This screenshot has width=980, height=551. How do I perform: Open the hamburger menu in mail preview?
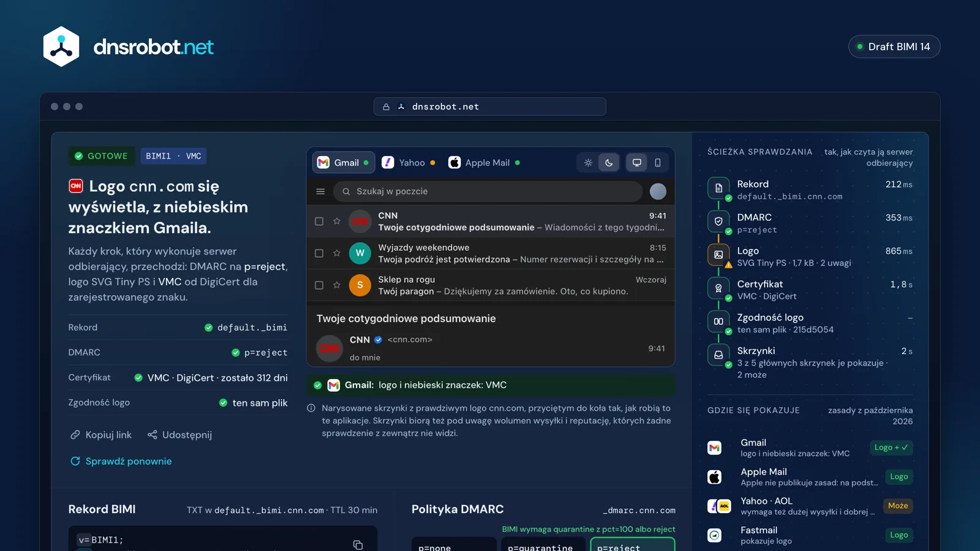coord(320,192)
